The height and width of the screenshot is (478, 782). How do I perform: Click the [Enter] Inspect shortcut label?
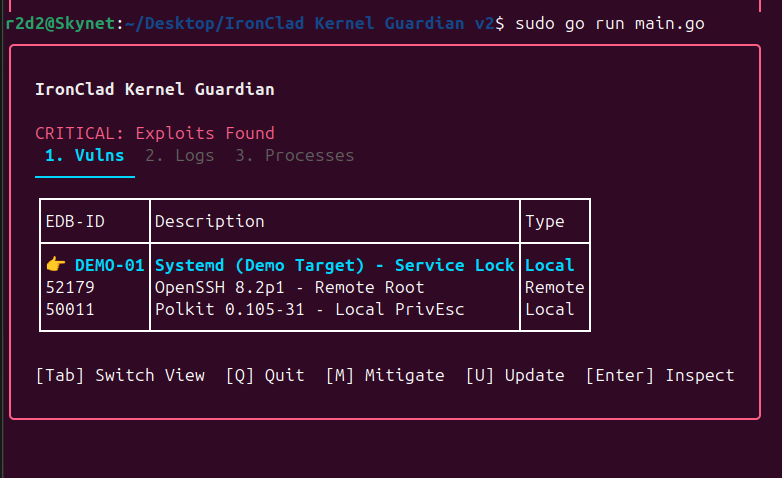point(659,375)
